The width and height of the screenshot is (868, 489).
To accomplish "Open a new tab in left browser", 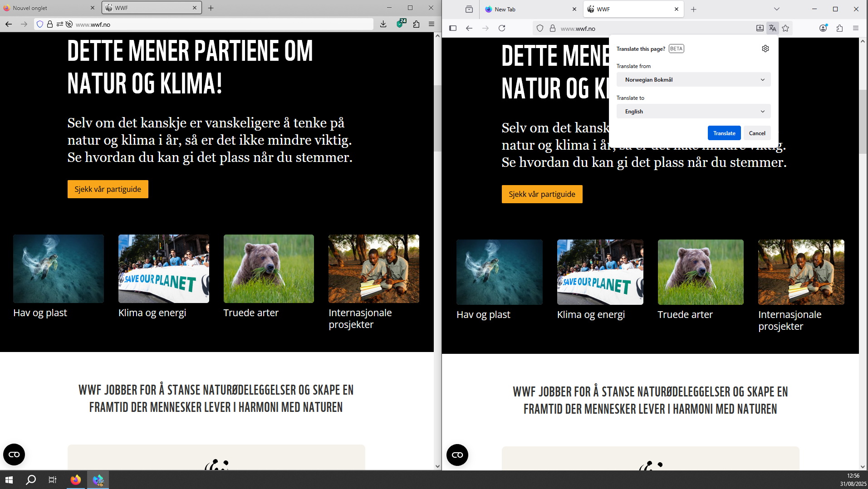I will pos(211,8).
